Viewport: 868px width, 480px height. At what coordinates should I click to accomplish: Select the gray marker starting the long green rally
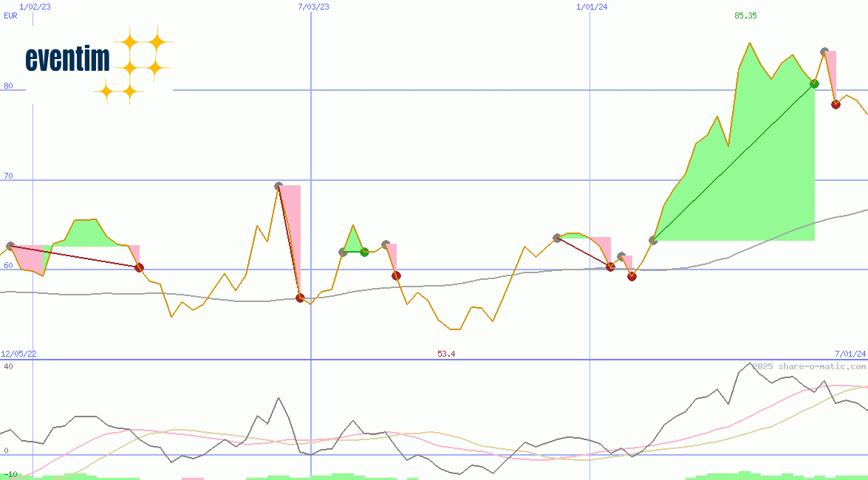[x=653, y=239]
